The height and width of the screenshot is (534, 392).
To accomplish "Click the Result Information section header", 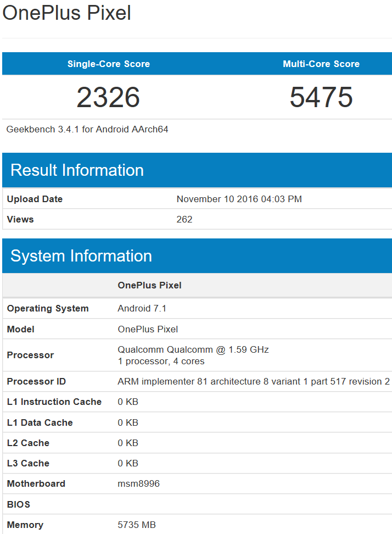I will pos(77,170).
